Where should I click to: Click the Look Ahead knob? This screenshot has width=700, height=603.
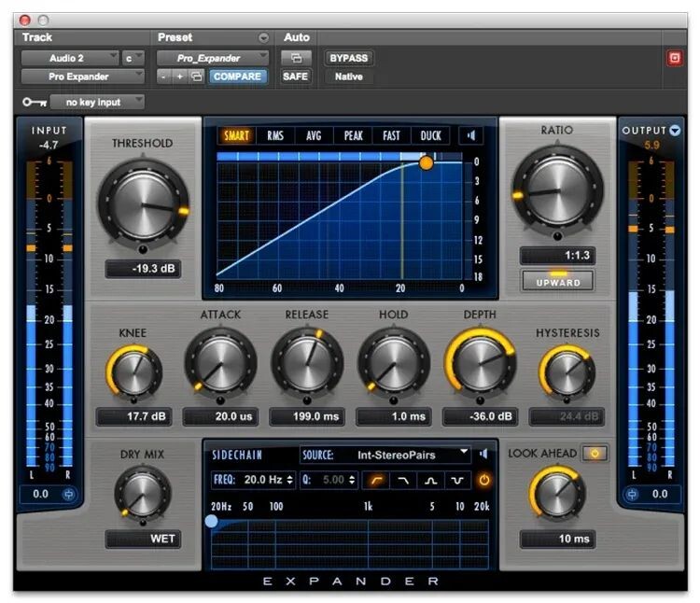pos(557,495)
